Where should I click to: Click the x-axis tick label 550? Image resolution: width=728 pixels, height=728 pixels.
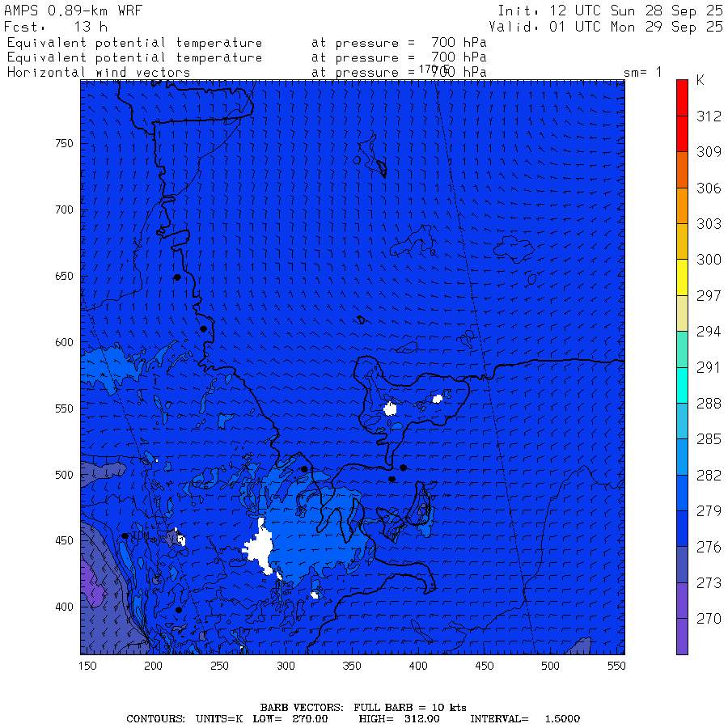pyautogui.click(x=616, y=666)
